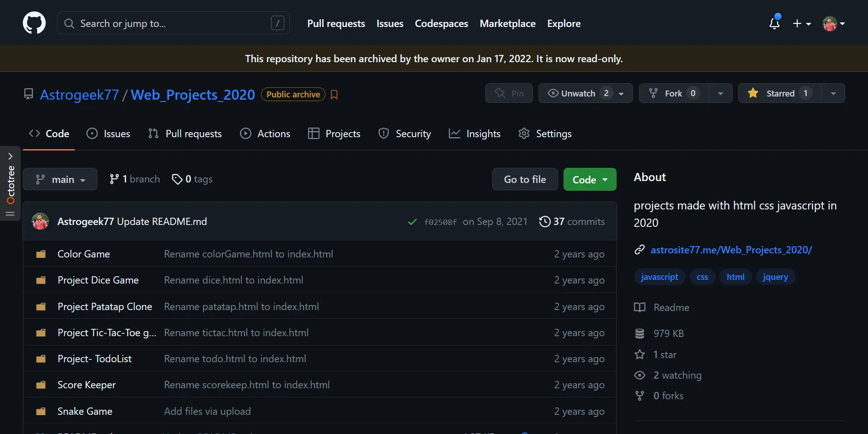The image size is (868, 434).
Task: Open the star lists dropdown arrow
Action: (833, 93)
